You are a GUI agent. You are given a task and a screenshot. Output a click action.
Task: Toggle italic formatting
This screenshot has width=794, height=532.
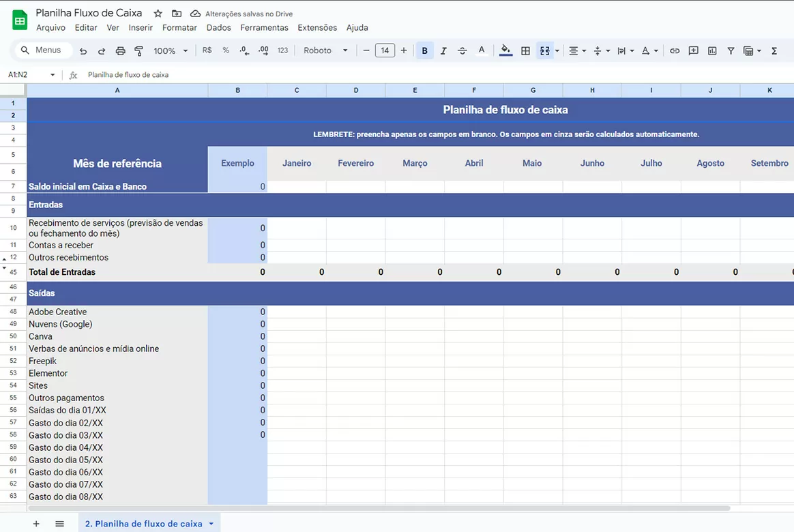pyautogui.click(x=443, y=50)
